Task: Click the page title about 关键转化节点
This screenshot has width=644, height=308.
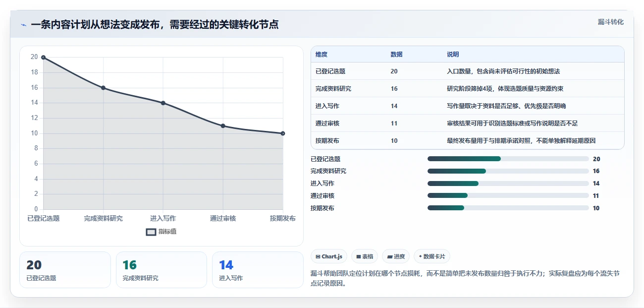Action: 155,25
